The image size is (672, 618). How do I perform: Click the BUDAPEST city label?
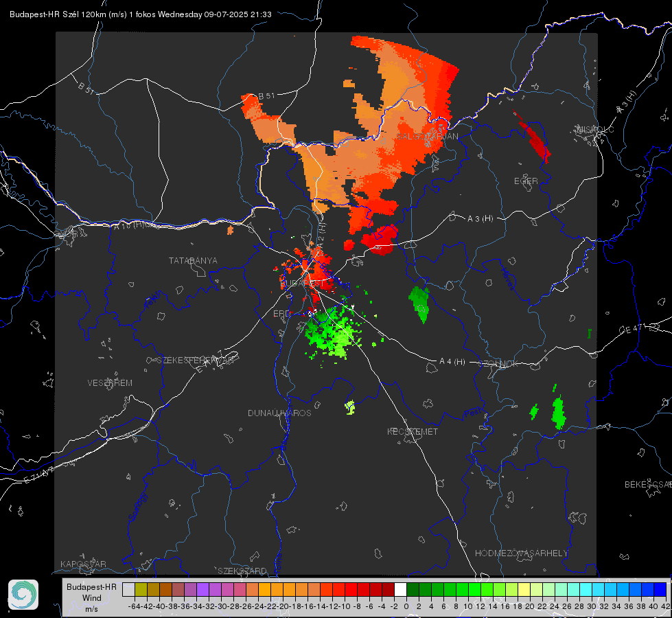pyautogui.click(x=302, y=284)
